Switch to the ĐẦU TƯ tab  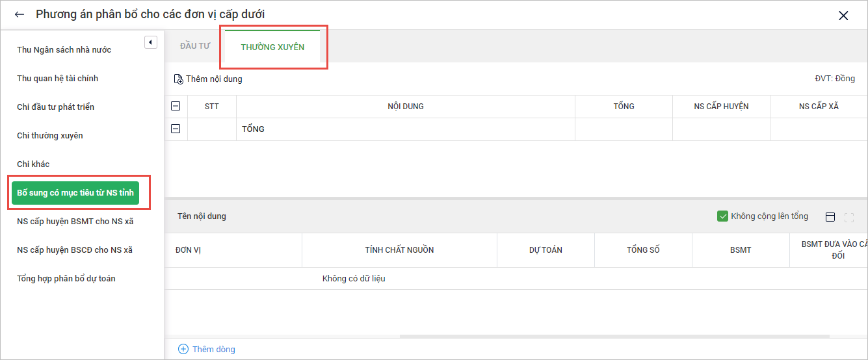[x=195, y=47]
